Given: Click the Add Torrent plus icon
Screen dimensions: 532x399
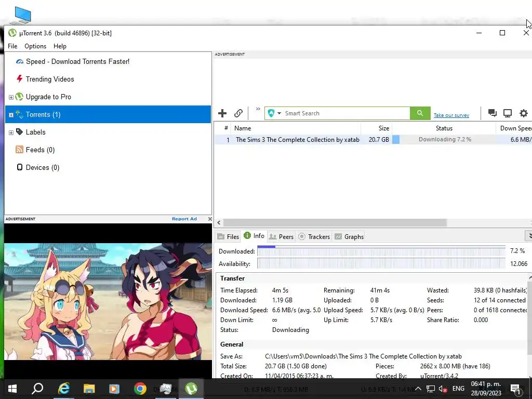Looking at the screenshot, I should point(222,113).
